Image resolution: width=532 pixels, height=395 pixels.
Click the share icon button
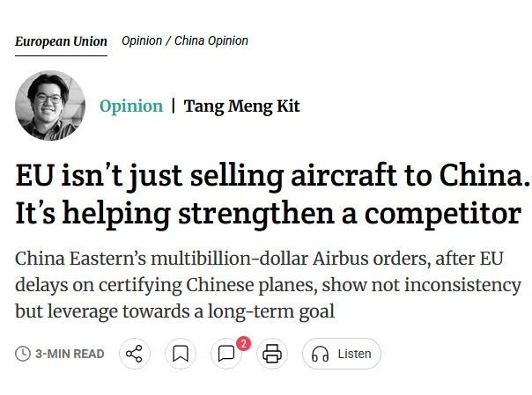pyautogui.click(x=135, y=354)
